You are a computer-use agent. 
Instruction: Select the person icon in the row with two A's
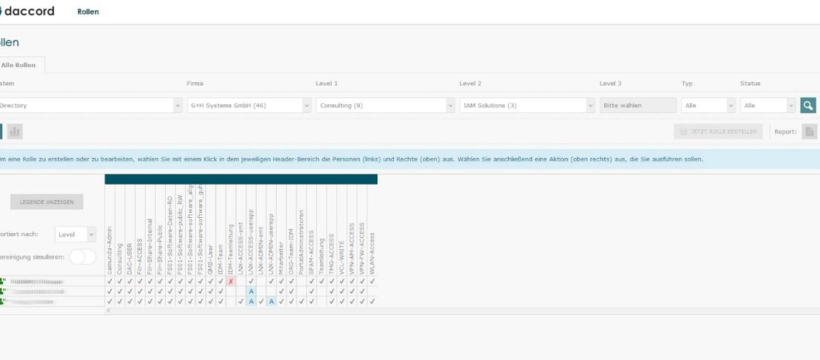(2, 301)
